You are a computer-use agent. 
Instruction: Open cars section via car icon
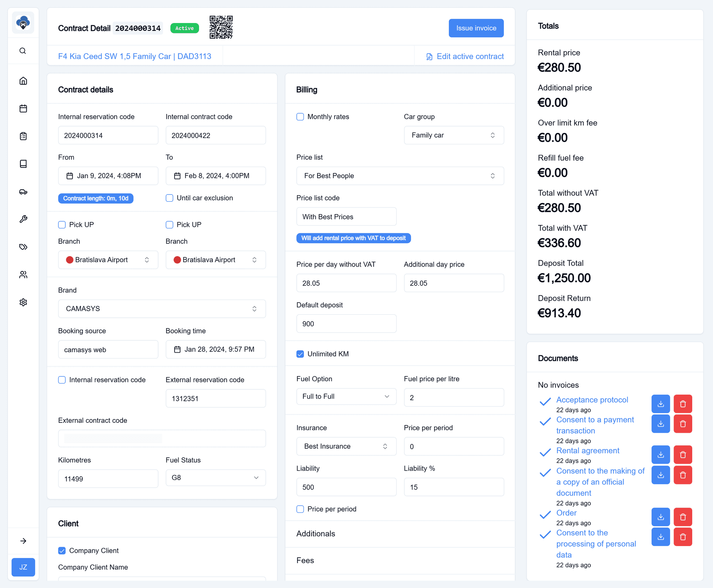23,192
